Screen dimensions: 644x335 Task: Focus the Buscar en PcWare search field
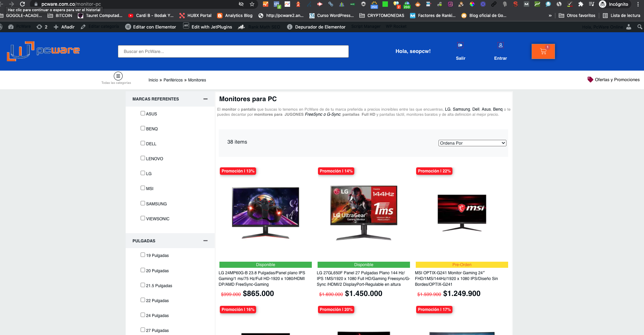point(233,52)
